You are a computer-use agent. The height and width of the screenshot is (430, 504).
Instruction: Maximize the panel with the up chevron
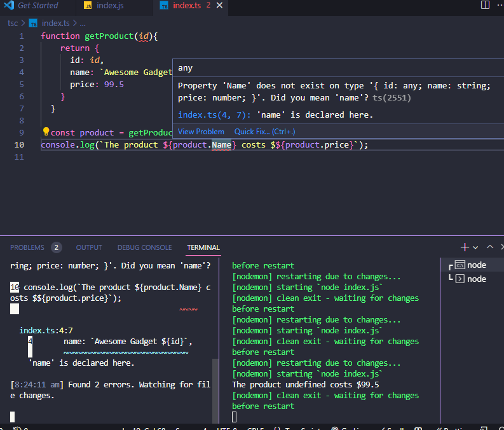[490, 247]
